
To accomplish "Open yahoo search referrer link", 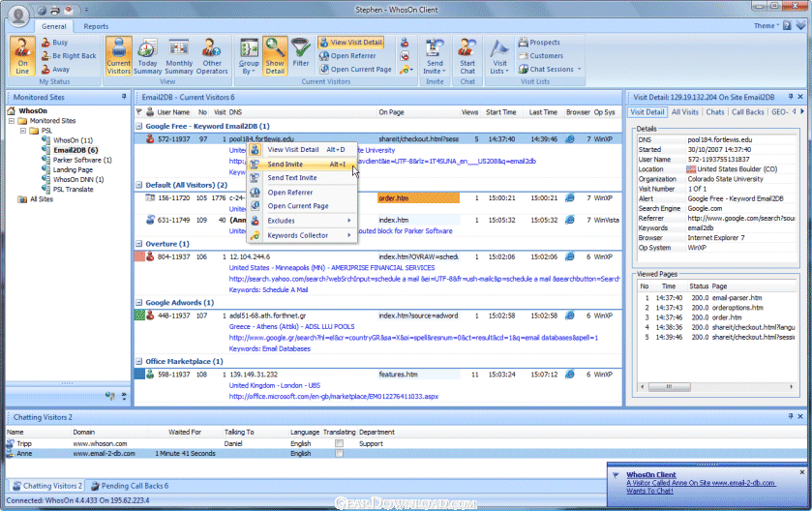I will coord(424,279).
